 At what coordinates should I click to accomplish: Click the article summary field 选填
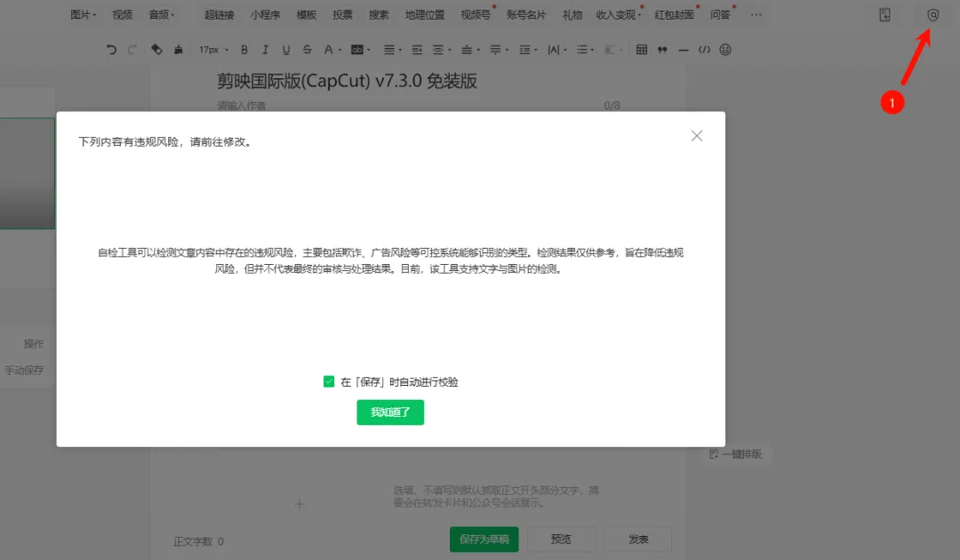(497, 496)
